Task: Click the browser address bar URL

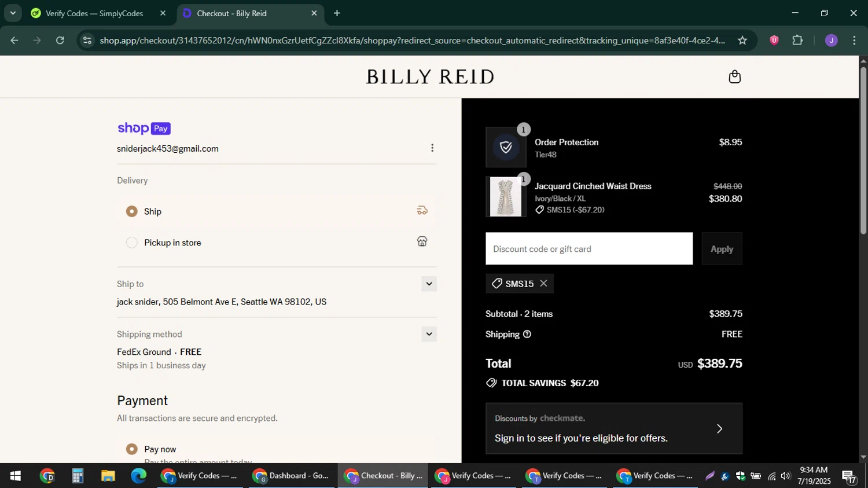Action: pos(412,40)
